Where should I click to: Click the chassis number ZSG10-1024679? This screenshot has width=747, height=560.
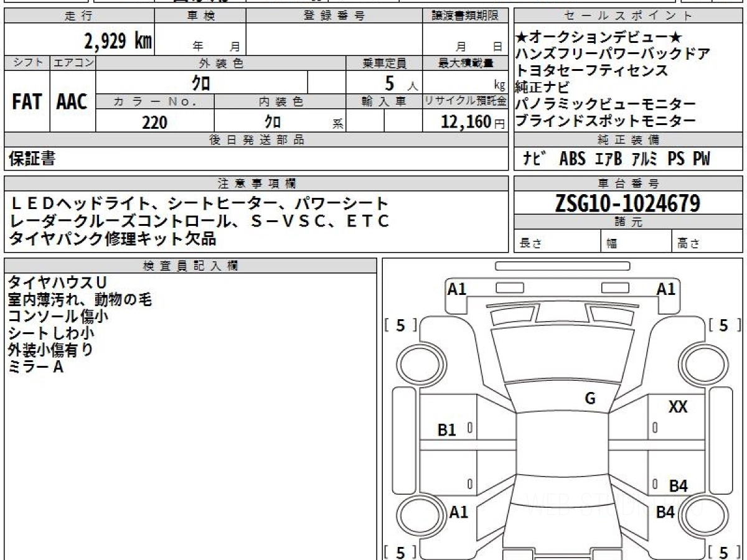(627, 203)
